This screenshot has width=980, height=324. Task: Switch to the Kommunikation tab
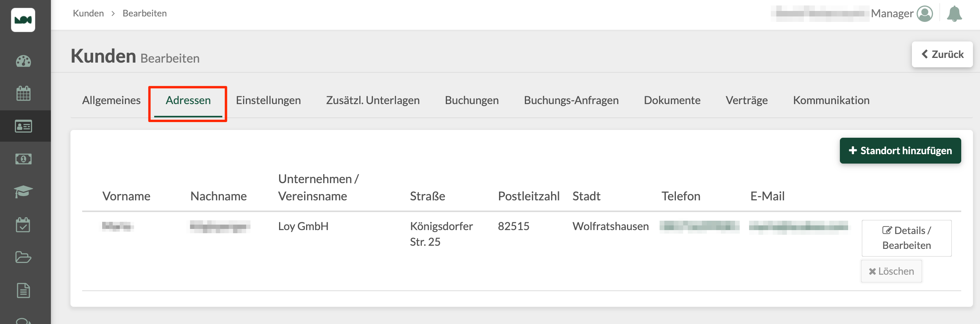coord(830,100)
